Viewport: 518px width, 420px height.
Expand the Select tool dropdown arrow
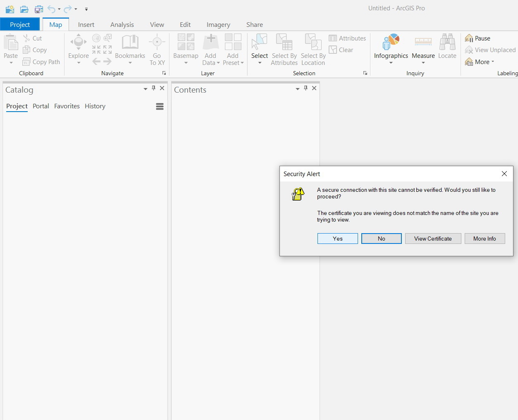(260, 63)
